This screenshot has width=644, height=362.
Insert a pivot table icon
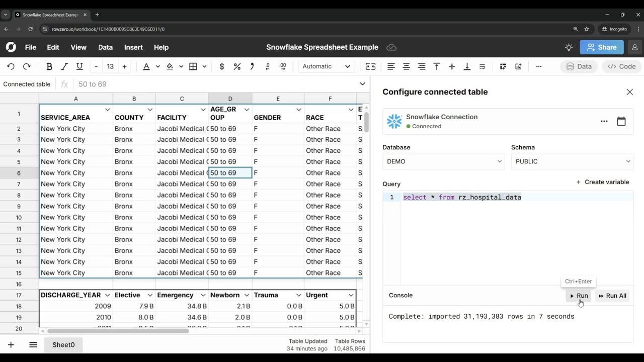[503, 66]
